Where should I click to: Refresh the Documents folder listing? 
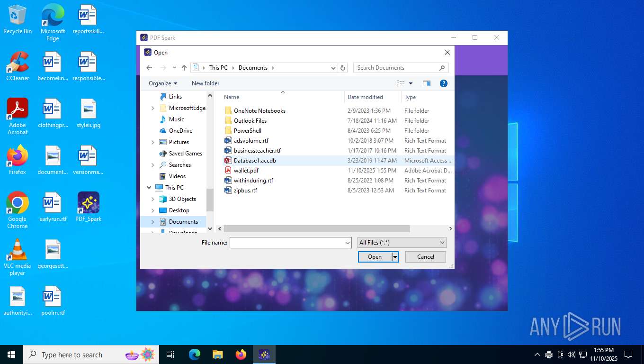point(343,68)
